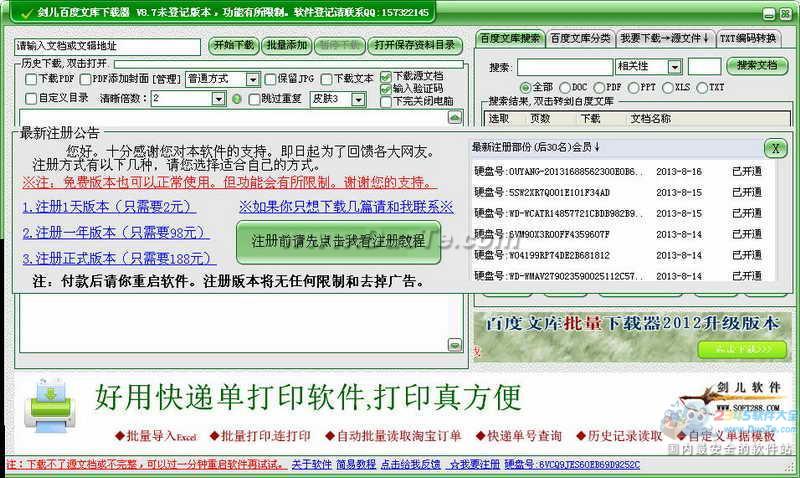Image resolution: width=800 pixels, height=478 pixels.
Task: Click the 硬盘号 link in the status bar
Action: [x=572, y=465]
